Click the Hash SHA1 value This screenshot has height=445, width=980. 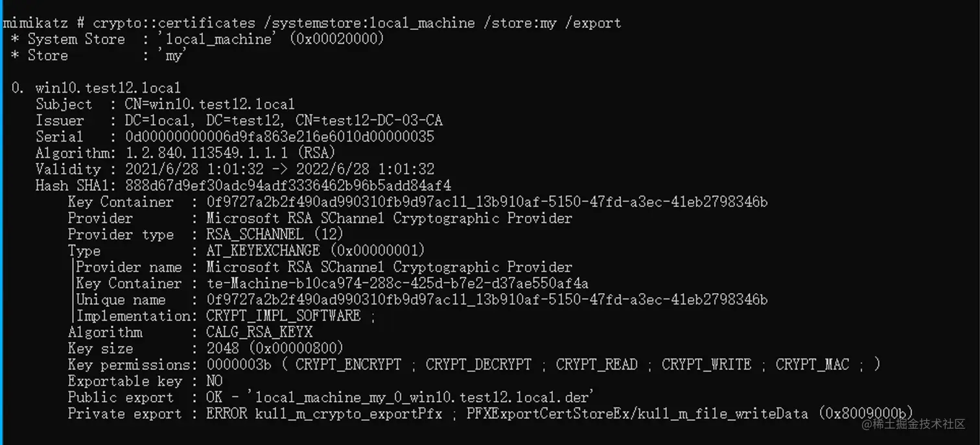point(288,186)
